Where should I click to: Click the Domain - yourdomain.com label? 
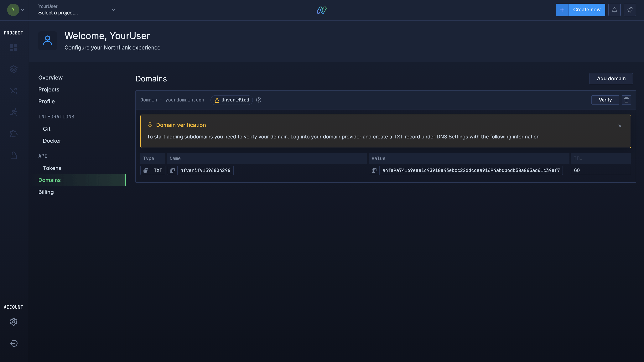pos(172,100)
